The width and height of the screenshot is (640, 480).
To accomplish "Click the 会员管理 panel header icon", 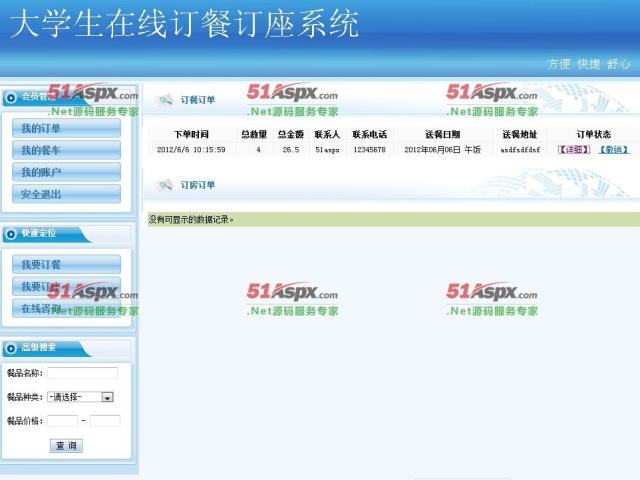I will click(x=12, y=97).
